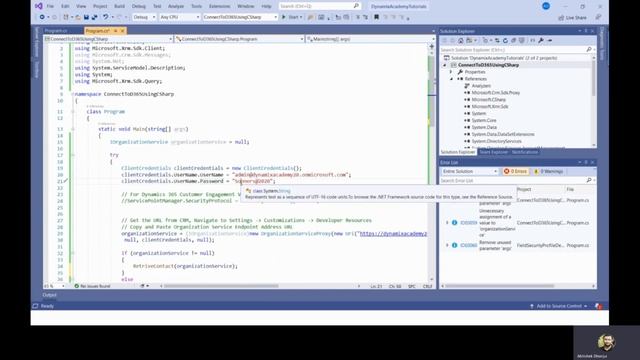Open the startup project dropdown ConnectToD365UsingCSharp
This screenshot has width=640, height=360.
(x=240, y=17)
